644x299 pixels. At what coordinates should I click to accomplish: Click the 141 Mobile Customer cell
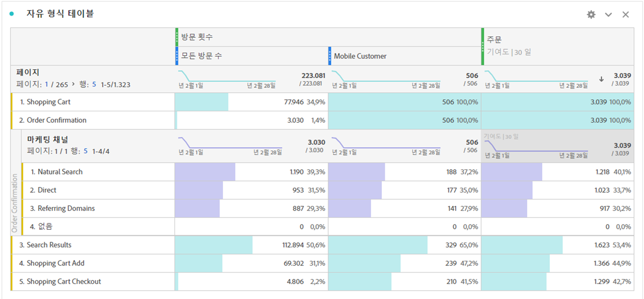(404, 209)
